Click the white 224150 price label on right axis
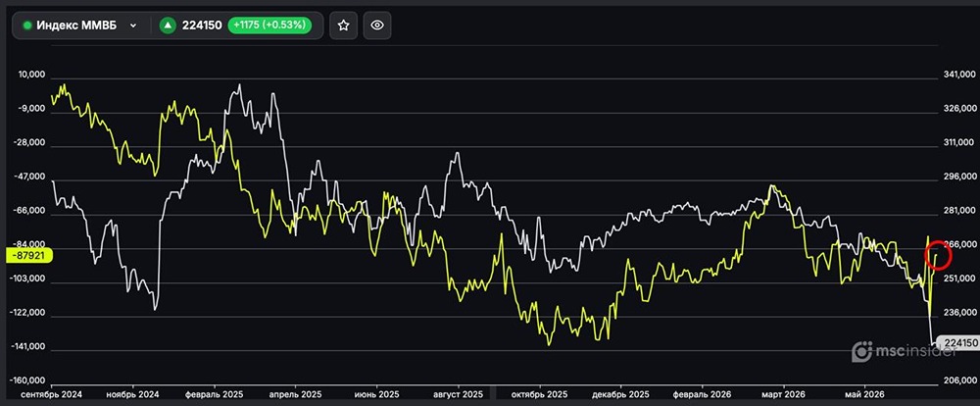 (x=960, y=343)
